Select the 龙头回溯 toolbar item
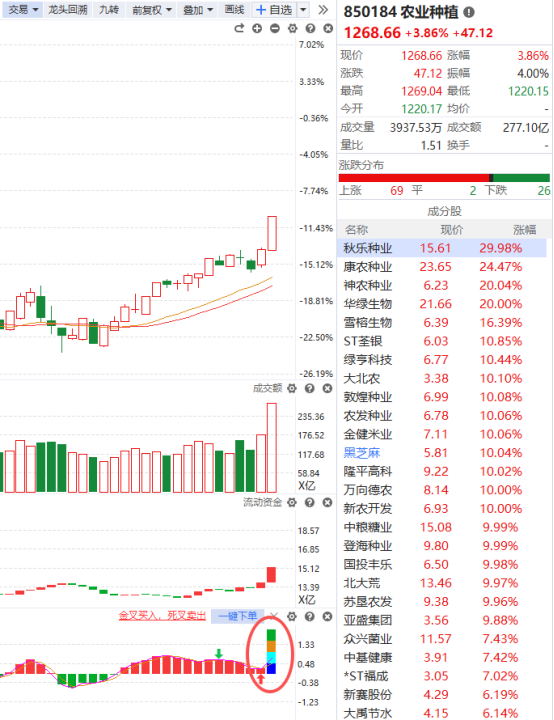The image size is (554, 720). 68,9
